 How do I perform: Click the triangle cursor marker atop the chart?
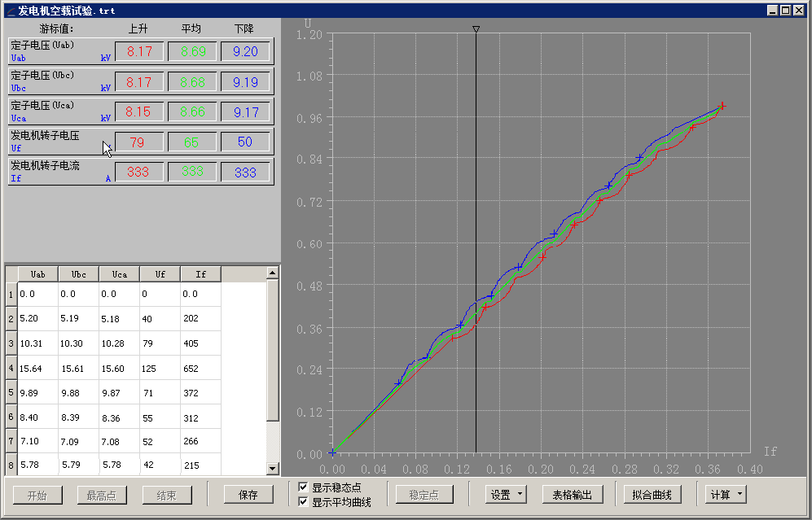(x=476, y=29)
